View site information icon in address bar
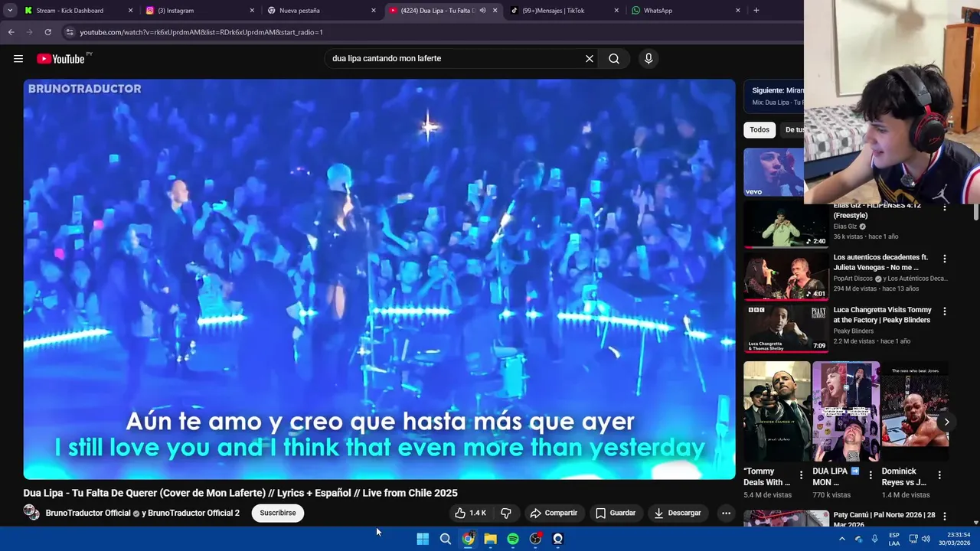The image size is (980, 551). point(70,32)
